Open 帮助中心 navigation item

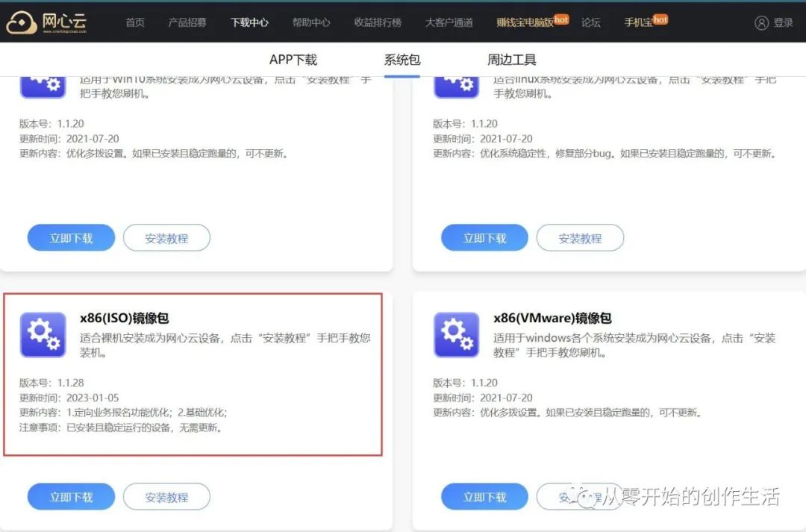[311, 22]
